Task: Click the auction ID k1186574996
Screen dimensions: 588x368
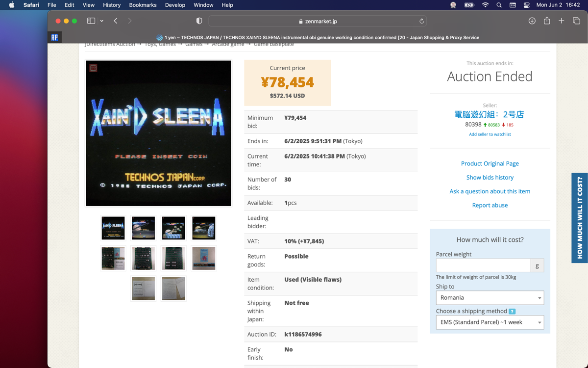Action: pyautogui.click(x=303, y=334)
